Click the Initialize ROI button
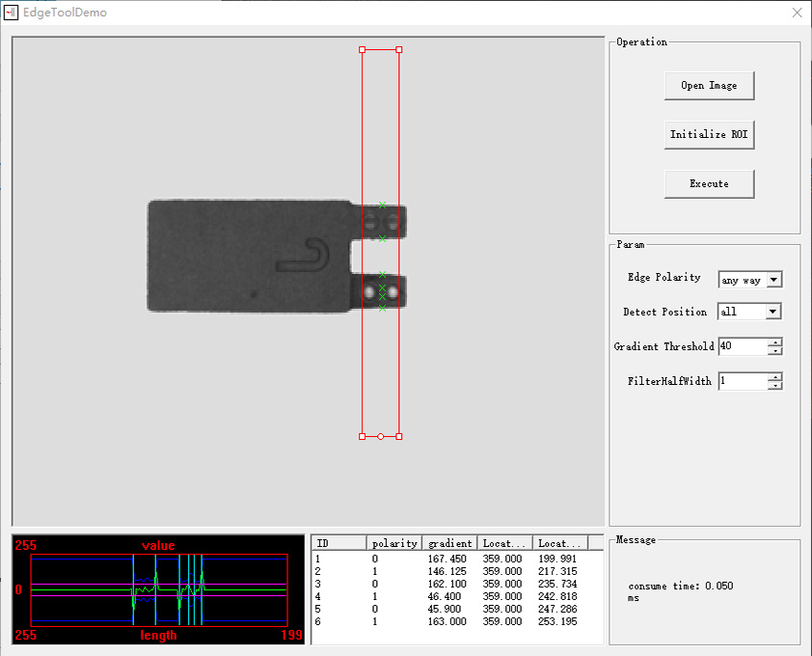812x656 pixels. point(709,134)
